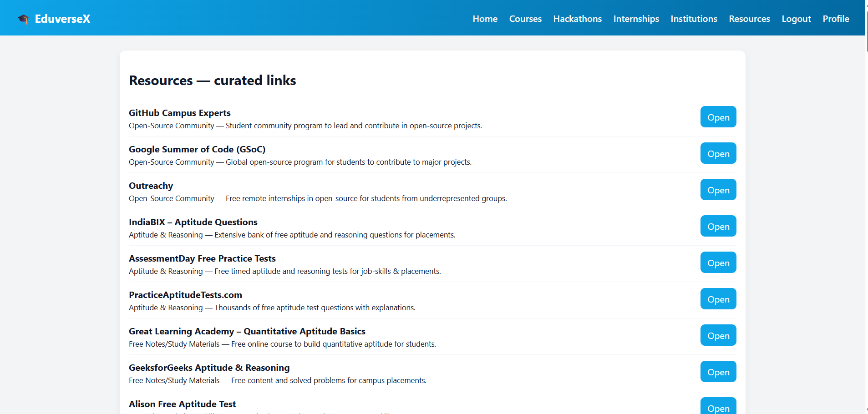Click the 'GeeksforGeeks Aptitude & Reasoning' title

coord(209,368)
